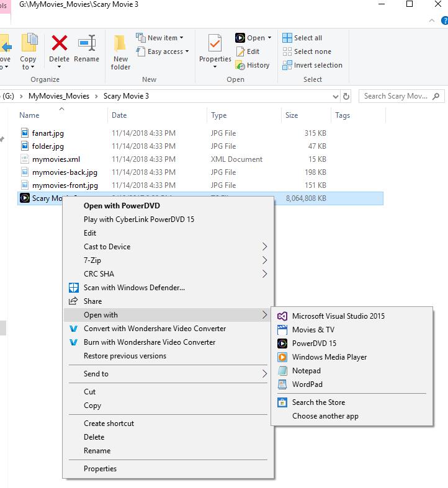448x488 pixels.
Task: Click the Help question mark icon
Action: coord(444,20)
